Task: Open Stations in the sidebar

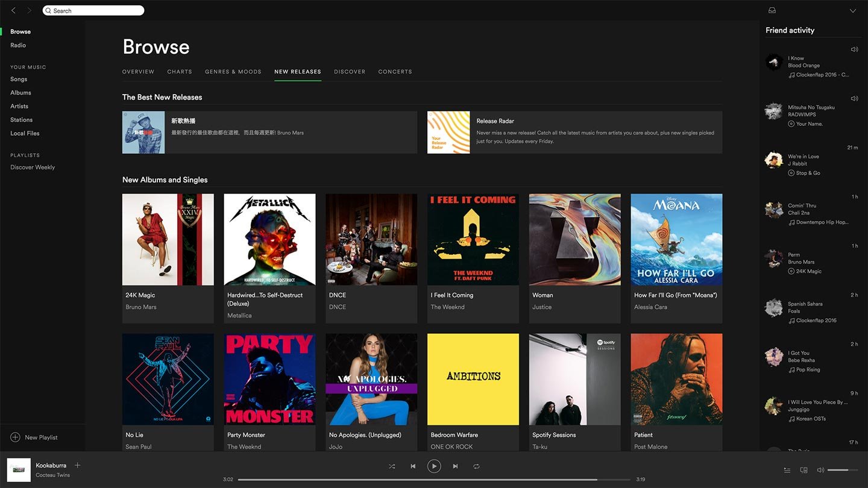Action: (x=22, y=120)
